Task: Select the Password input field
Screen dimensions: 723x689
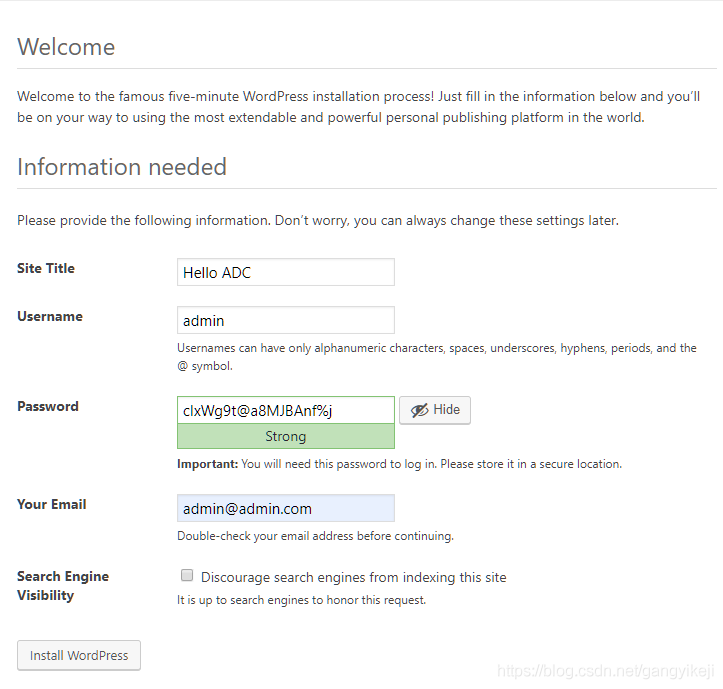Action: point(285,410)
